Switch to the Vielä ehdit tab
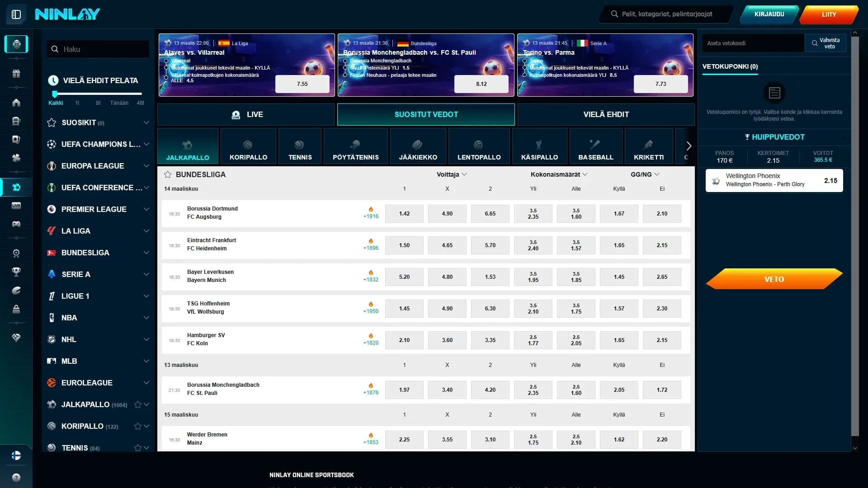868x488 pixels. 606,114
